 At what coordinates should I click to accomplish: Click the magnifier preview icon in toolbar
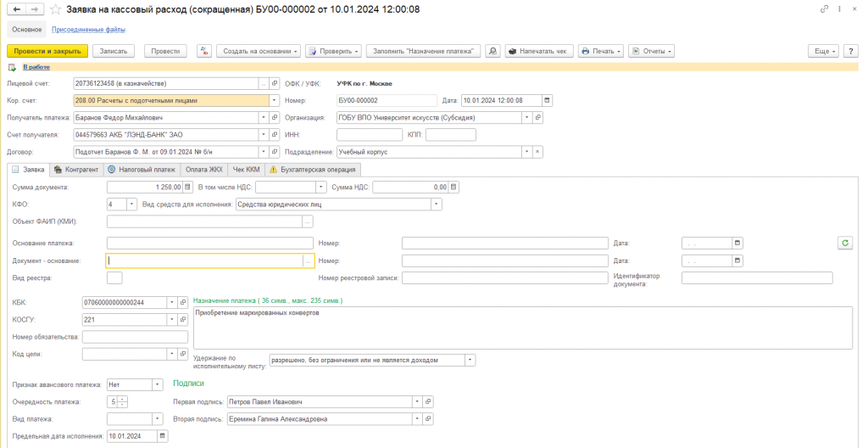click(492, 51)
